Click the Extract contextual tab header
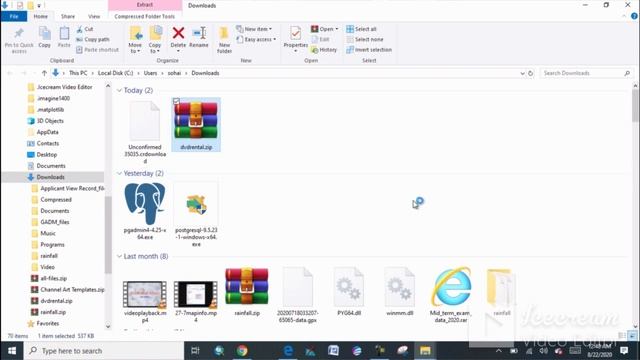640x360 pixels. pos(145,5)
